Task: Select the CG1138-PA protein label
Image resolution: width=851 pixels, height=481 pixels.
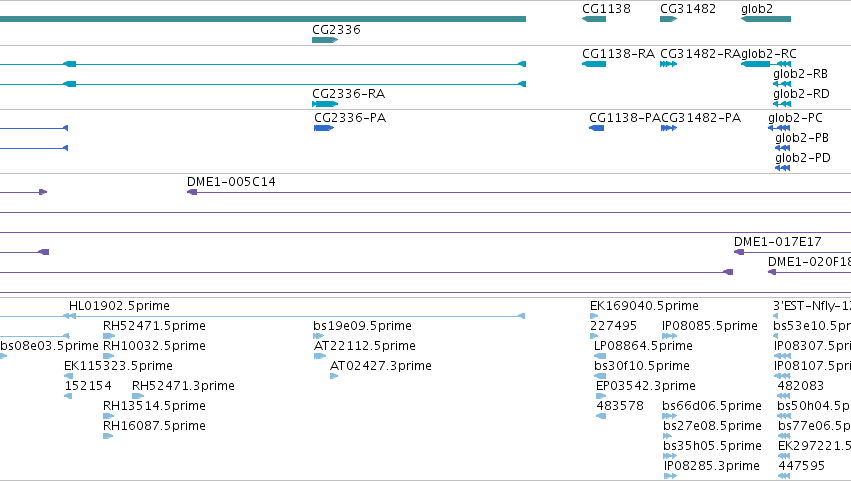Action: point(625,118)
